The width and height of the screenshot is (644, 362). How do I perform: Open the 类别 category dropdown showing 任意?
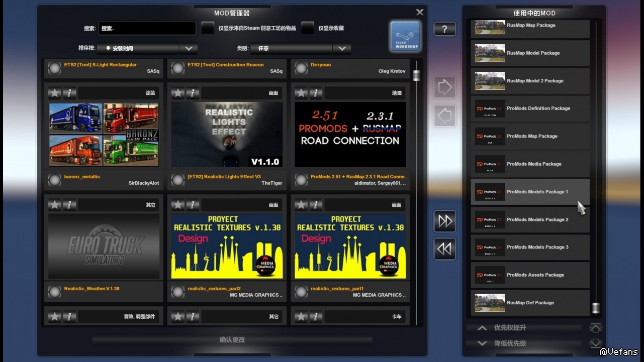301,49
